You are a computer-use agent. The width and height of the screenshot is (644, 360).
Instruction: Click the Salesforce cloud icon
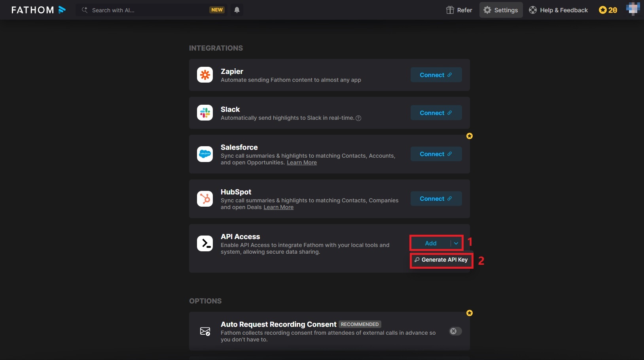[205, 154]
